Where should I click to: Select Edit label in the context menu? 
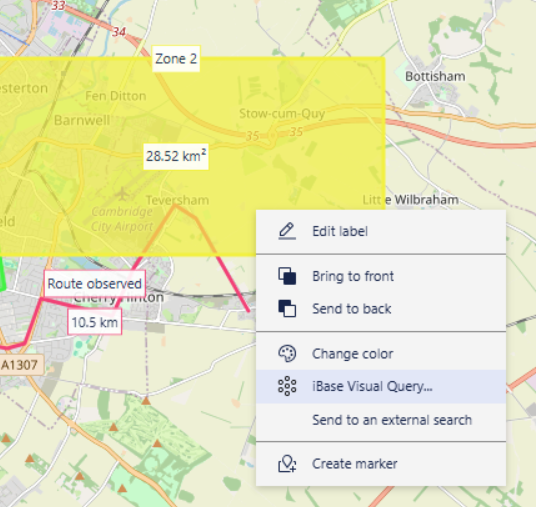381,231
